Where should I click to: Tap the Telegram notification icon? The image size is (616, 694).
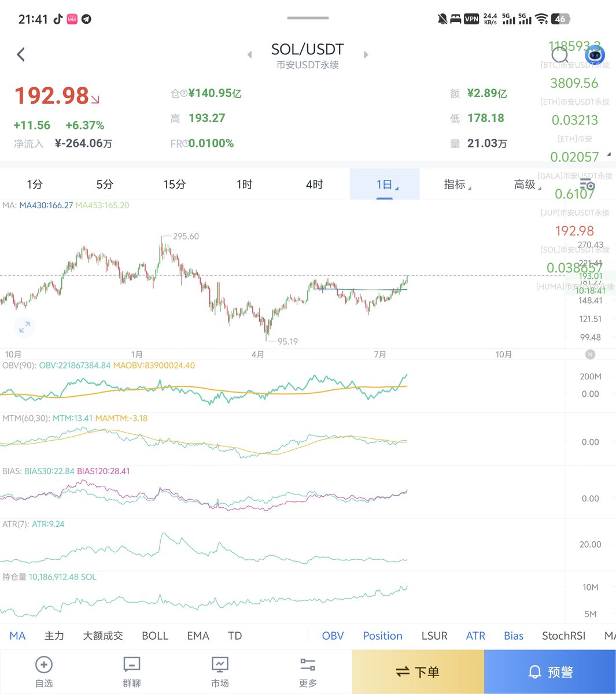pyautogui.click(x=86, y=19)
